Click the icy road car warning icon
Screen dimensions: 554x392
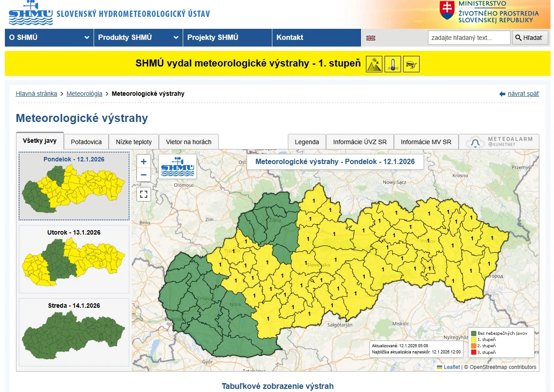(411, 64)
